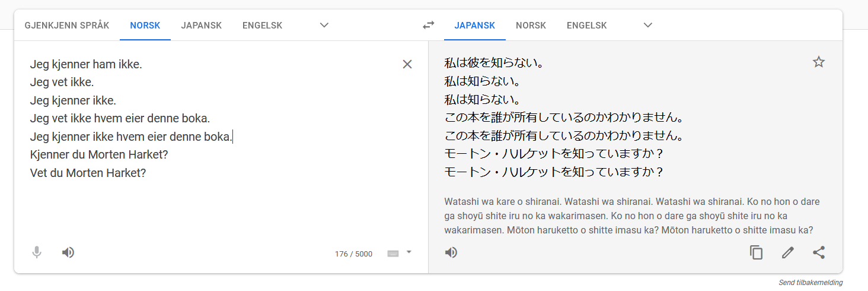The height and width of the screenshot is (291, 868).
Task: Listen to the Norwegian source text
Action: (x=68, y=253)
